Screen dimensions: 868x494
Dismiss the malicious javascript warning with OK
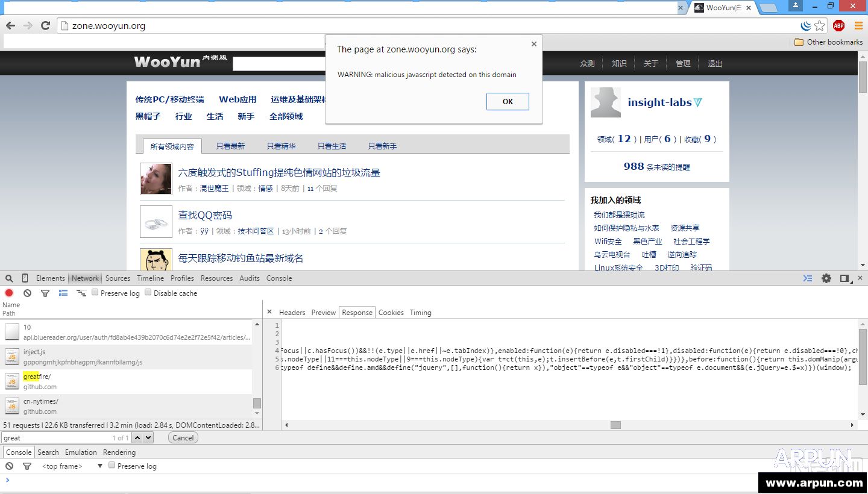[507, 101]
